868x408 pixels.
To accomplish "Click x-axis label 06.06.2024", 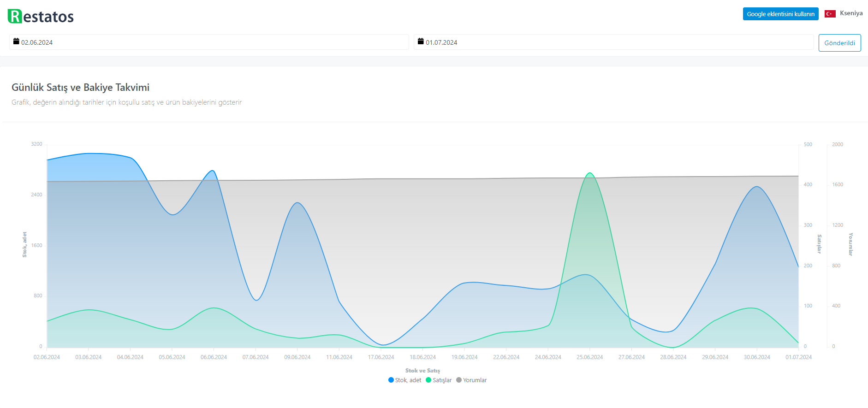I will pyautogui.click(x=214, y=357).
